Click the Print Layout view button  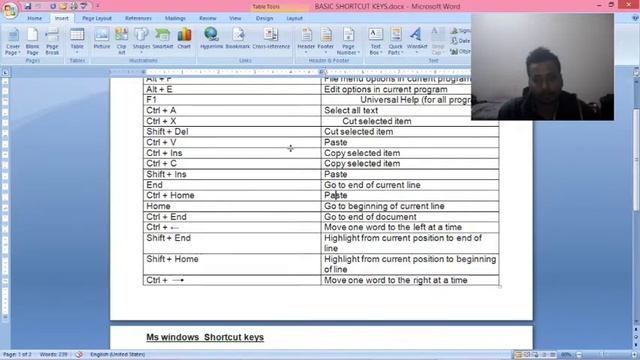(x=519, y=355)
